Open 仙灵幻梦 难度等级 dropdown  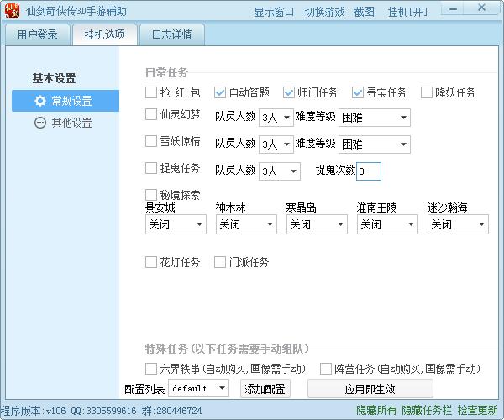pos(375,118)
